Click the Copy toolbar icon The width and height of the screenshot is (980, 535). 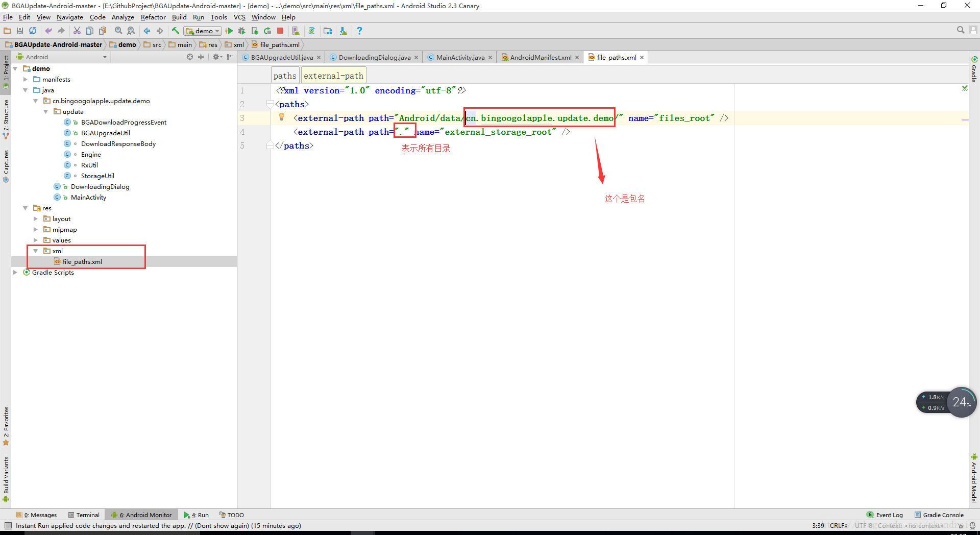pos(90,31)
